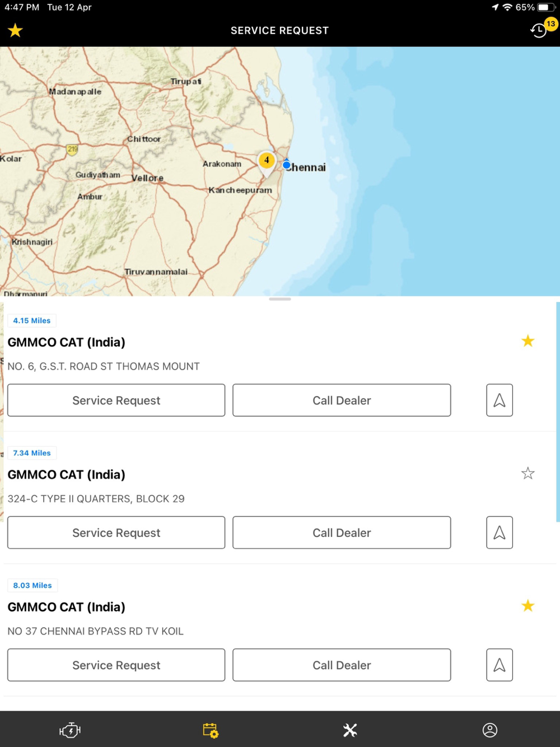
Task: Favorite the 324-C Type II Quarters dealer
Action: coord(528,473)
